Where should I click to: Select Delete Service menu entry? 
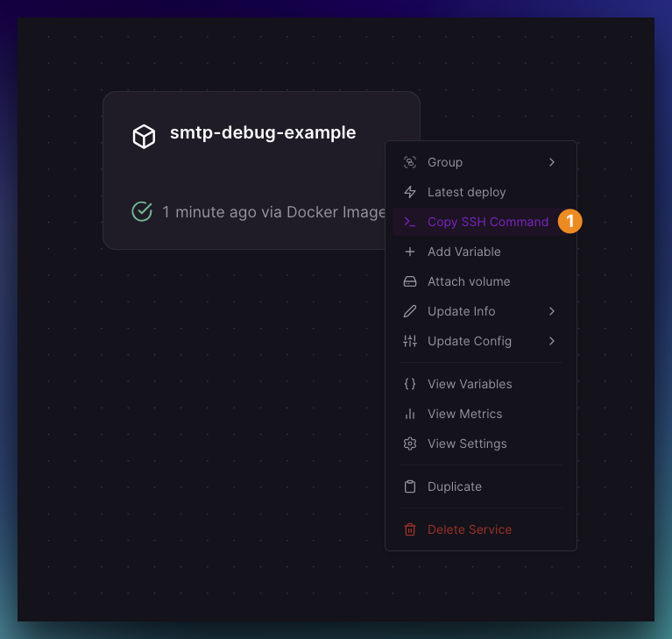click(x=481, y=529)
